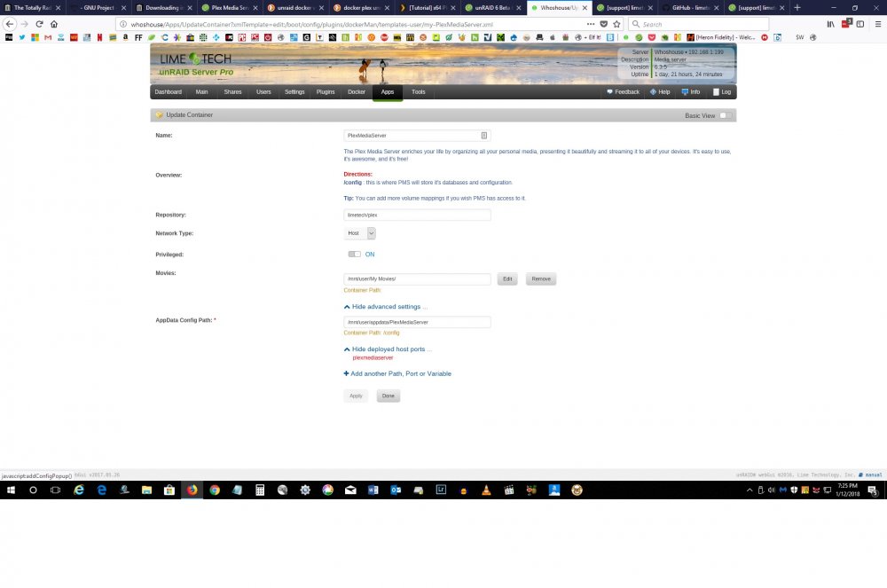Switch to unraid docker browser tab

[294, 7]
